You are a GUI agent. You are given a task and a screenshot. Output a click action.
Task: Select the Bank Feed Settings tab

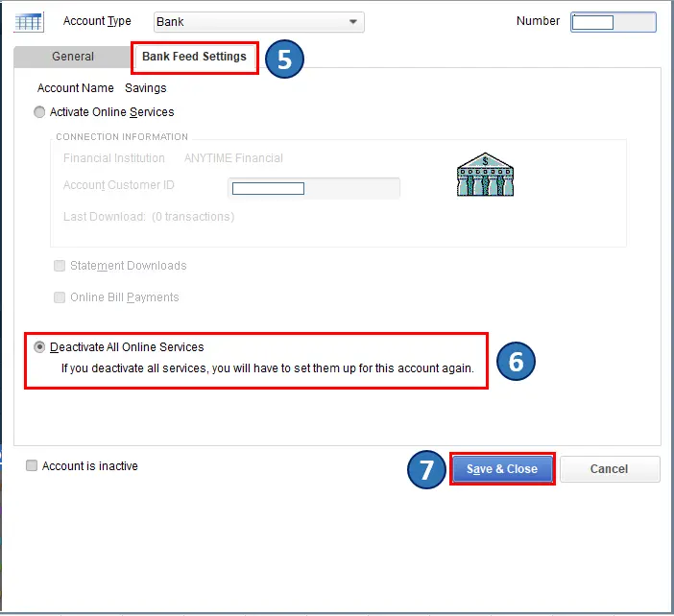click(195, 57)
